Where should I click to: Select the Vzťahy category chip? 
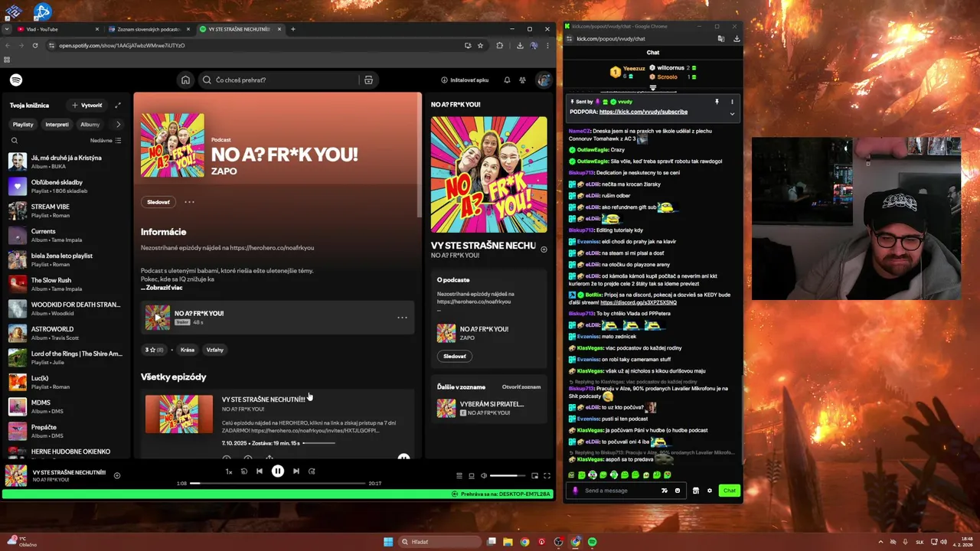(214, 350)
